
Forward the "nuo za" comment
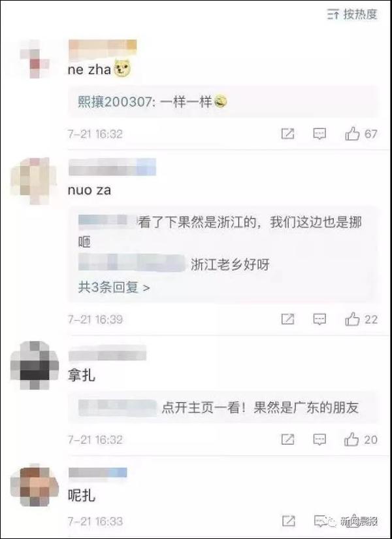point(287,319)
